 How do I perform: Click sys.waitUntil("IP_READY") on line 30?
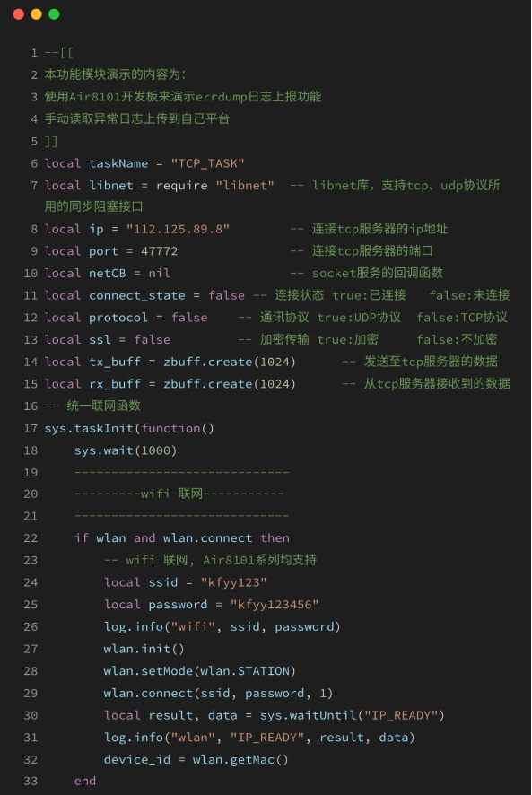pyautogui.click(x=352, y=715)
